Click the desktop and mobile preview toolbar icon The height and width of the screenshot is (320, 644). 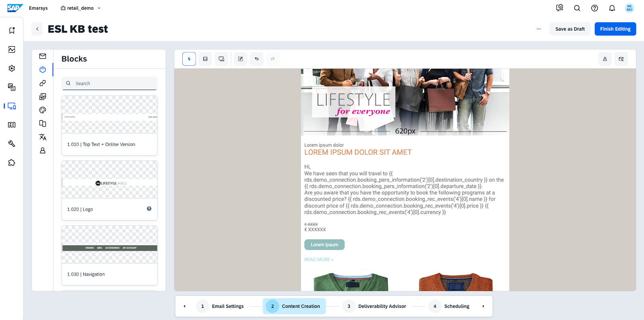pos(221,59)
